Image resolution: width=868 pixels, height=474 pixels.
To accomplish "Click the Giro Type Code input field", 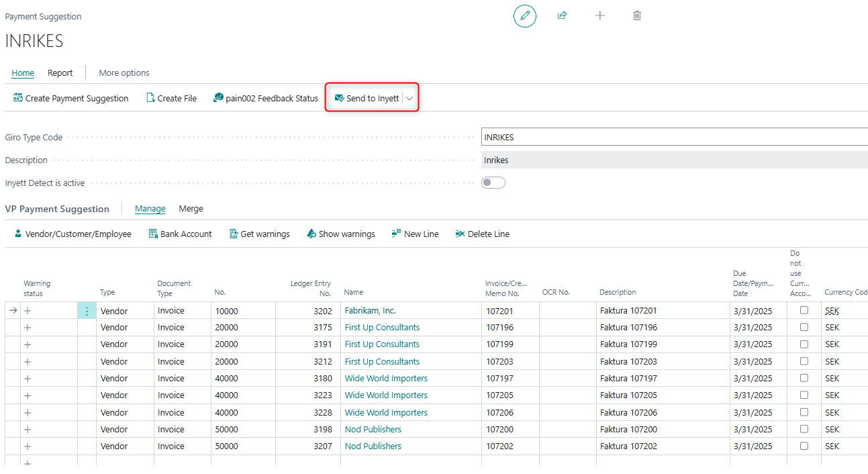I will point(674,137).
